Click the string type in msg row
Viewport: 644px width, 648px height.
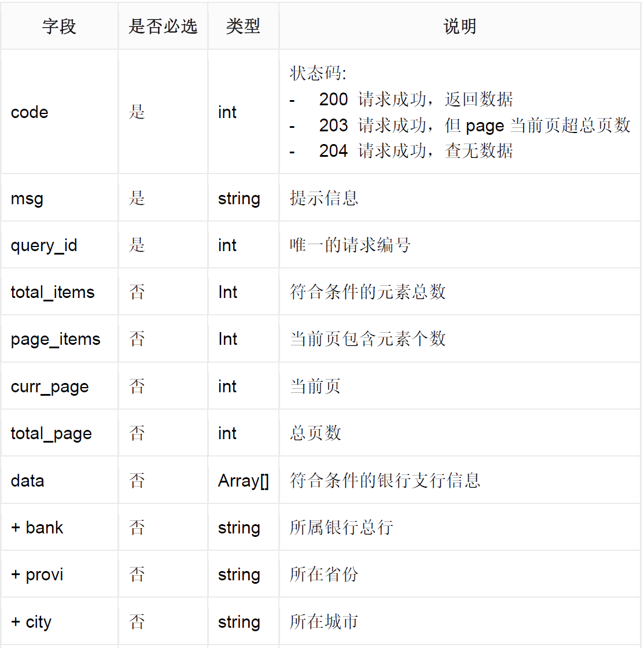239,199
